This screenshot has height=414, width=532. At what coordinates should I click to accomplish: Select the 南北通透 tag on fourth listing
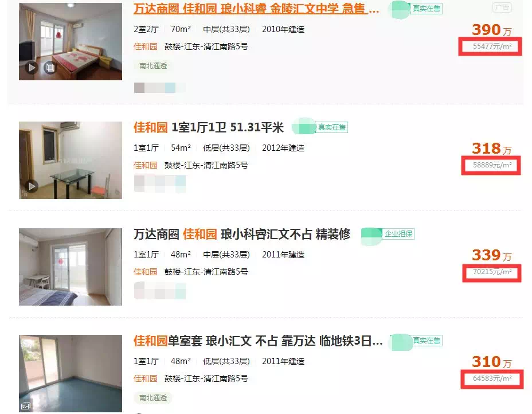point(153,398)
